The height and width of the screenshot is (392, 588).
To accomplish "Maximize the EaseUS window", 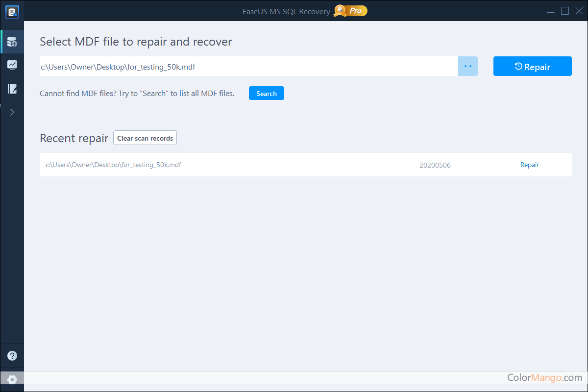I will coord(565,11).
